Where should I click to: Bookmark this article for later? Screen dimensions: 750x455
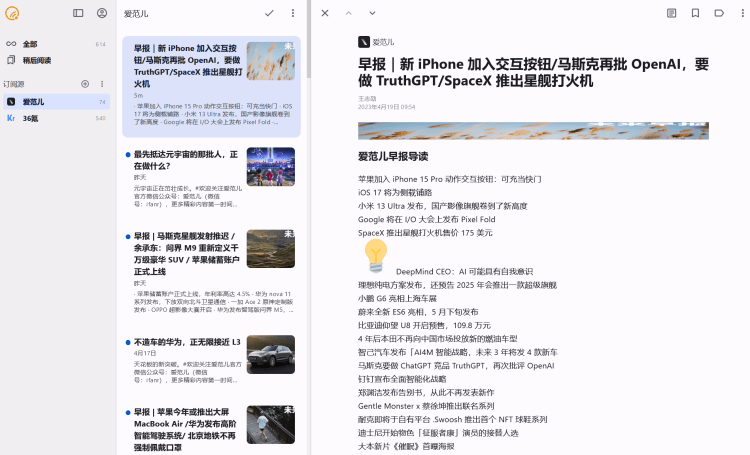tap(695, 13)
